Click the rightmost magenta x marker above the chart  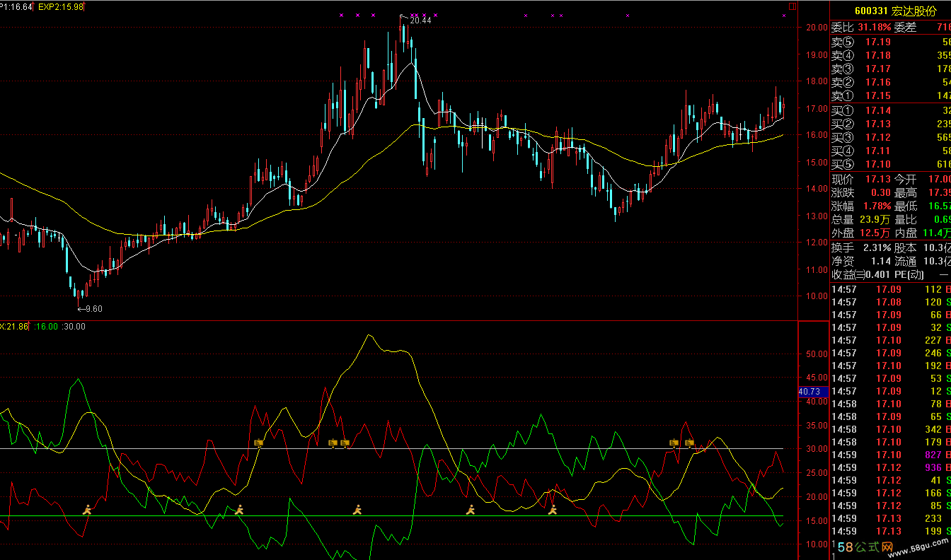[x=784, y=15]
